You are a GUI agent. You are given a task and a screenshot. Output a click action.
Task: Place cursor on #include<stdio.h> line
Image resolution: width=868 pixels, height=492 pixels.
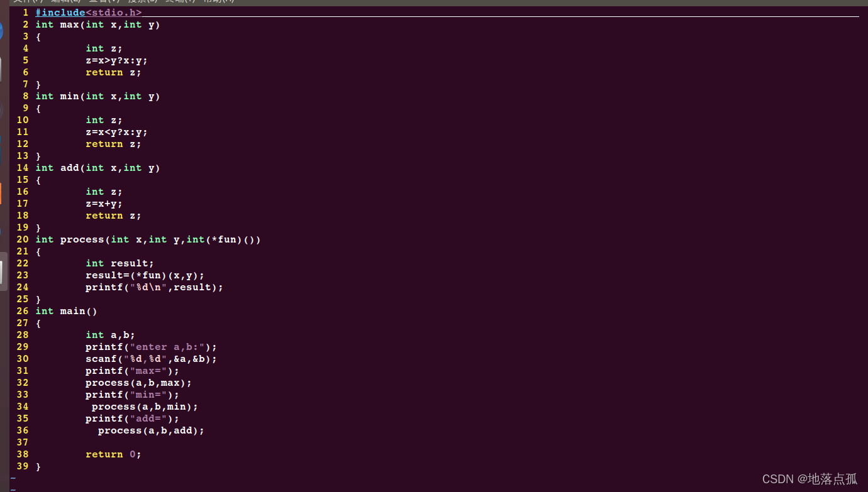point(89,13)
